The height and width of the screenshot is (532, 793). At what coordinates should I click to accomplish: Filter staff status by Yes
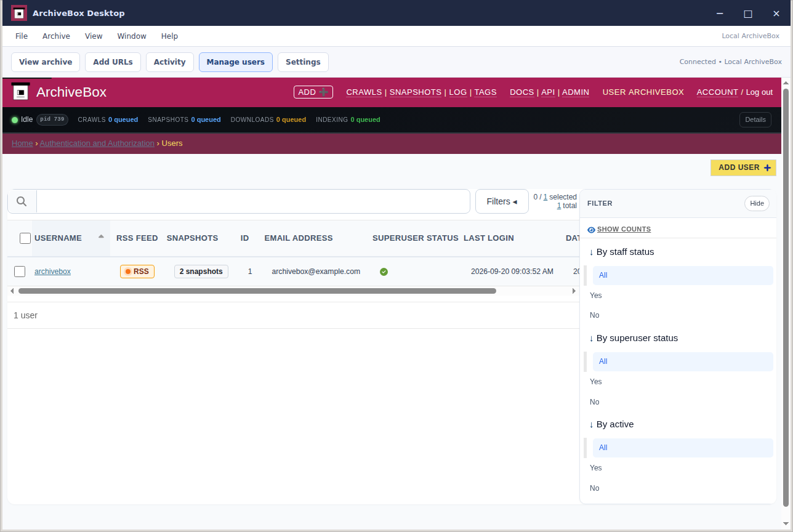click(595, 296)
